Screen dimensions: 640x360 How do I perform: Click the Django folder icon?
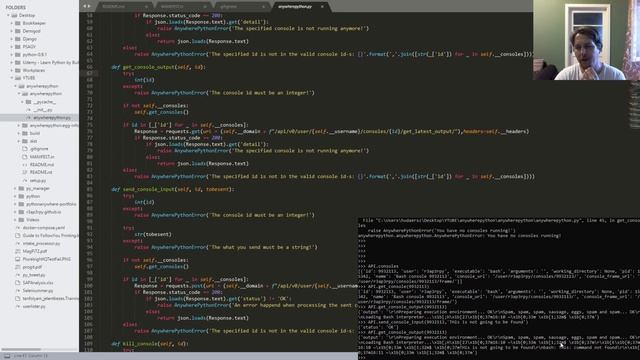(x=18, y=39)
